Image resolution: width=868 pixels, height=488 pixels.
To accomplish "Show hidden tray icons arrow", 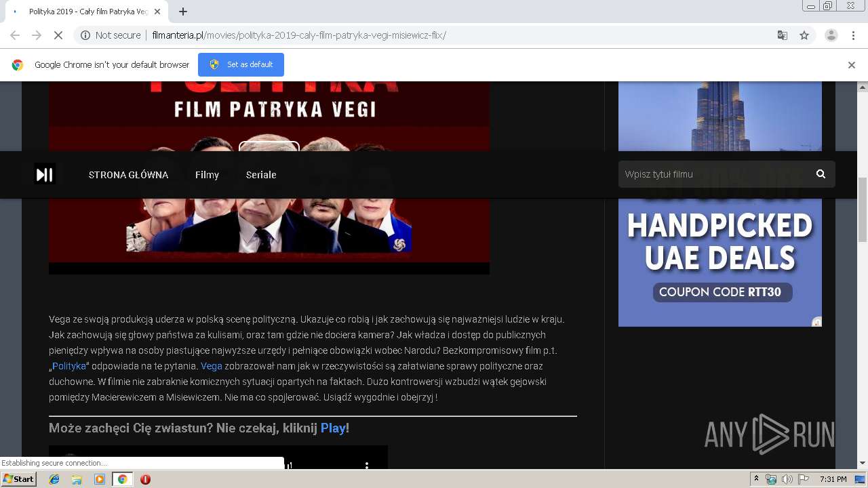I will [756, 479].
